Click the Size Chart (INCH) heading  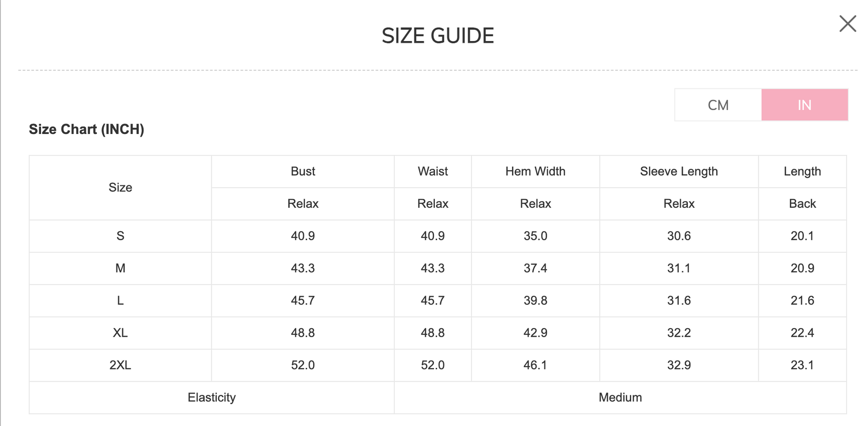pyautogui.click(x=87, y=129)
